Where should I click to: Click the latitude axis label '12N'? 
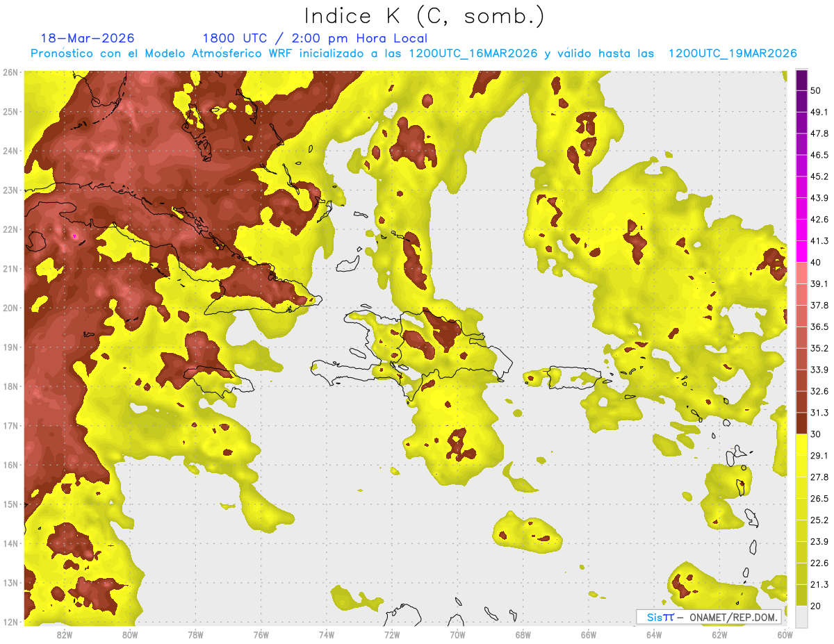coord(11,622)
